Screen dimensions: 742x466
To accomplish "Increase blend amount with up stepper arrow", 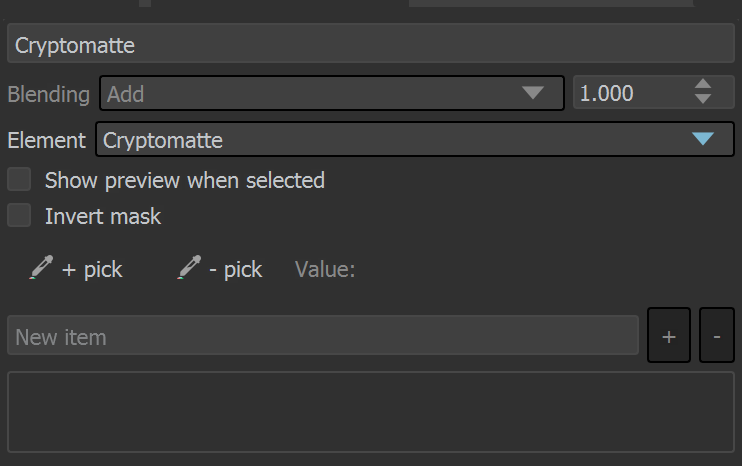I will point(703,84).
